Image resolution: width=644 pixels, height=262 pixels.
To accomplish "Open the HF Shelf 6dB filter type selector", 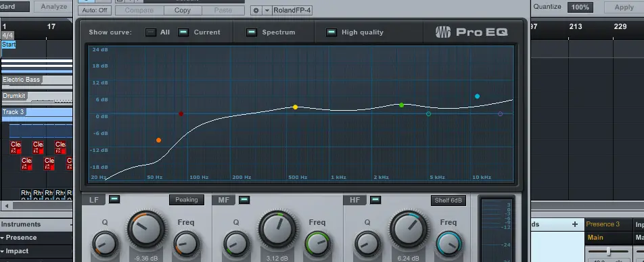I will [x=448, y=201].
